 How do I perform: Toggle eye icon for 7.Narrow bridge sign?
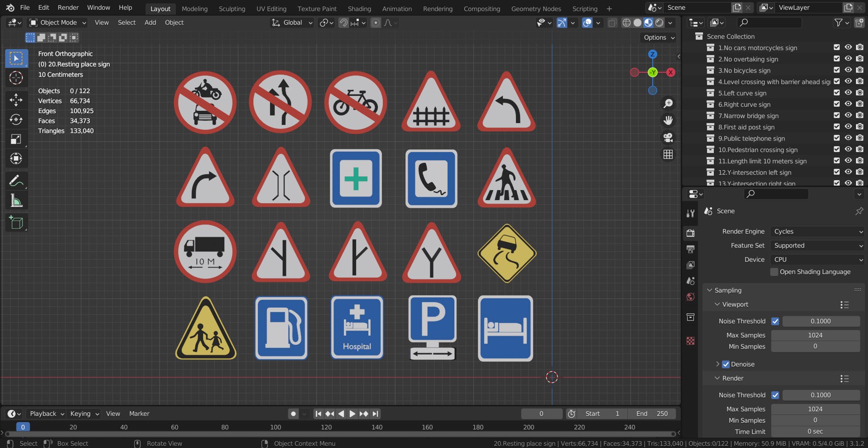pos(848,115)
